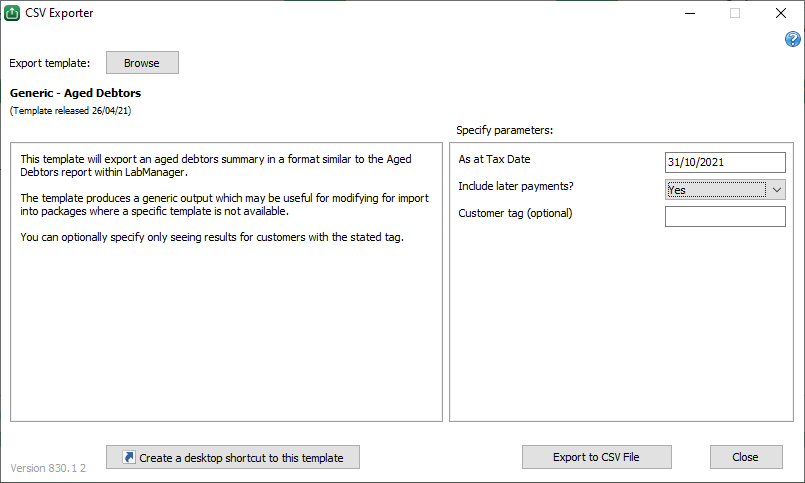Screen dimensions: 805x483
Task: Click the blue help question mark icon
Action: pos(793,40)
